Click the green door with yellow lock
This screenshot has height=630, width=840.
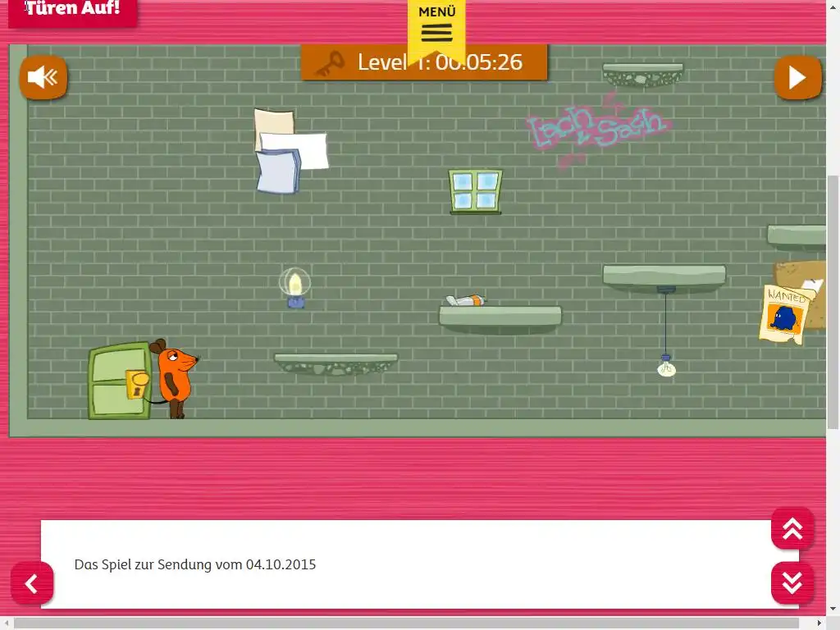click(120, 381)
